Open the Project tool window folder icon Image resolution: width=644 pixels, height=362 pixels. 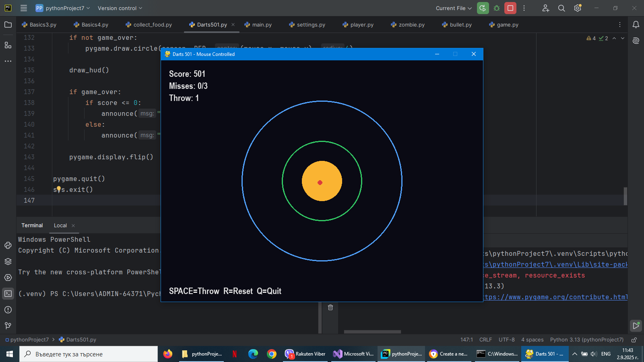(8, 25)
